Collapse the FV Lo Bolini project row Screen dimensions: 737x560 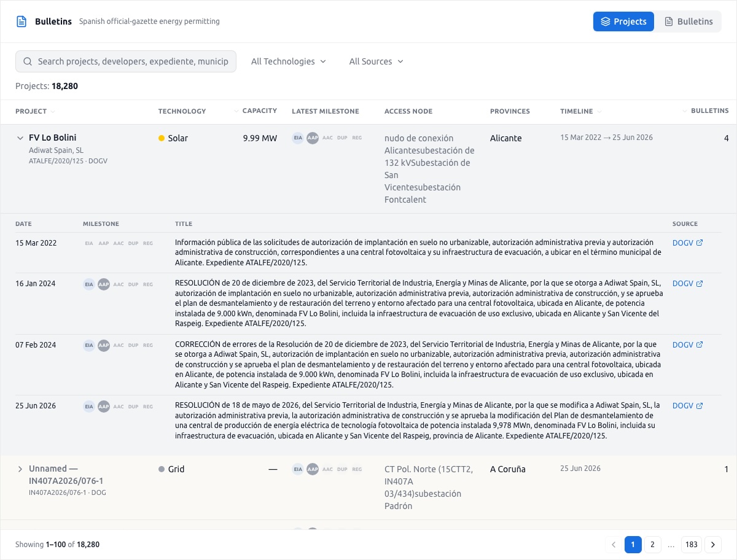[20, 138]
